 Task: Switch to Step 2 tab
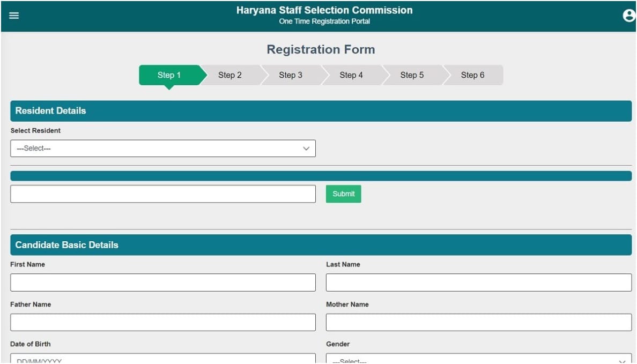(x=230, y=75)
